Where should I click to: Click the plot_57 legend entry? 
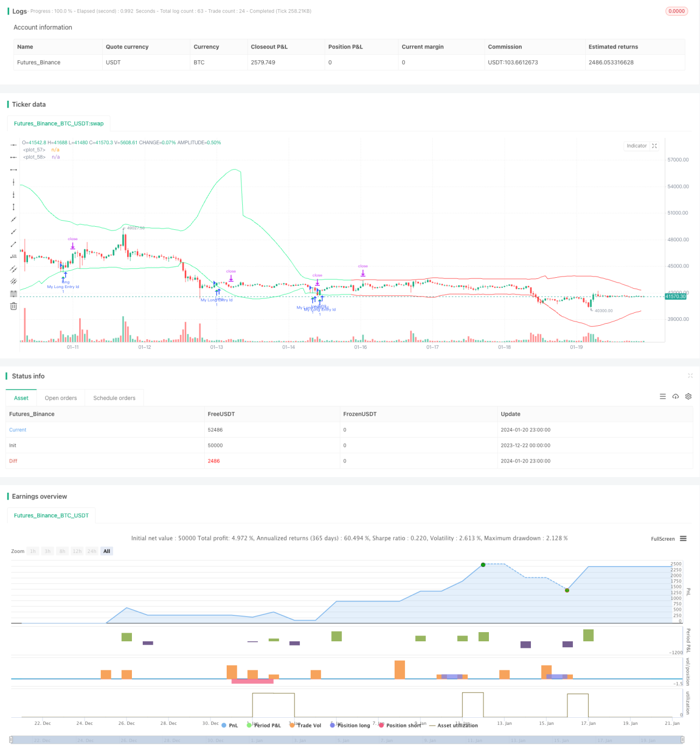41,150
